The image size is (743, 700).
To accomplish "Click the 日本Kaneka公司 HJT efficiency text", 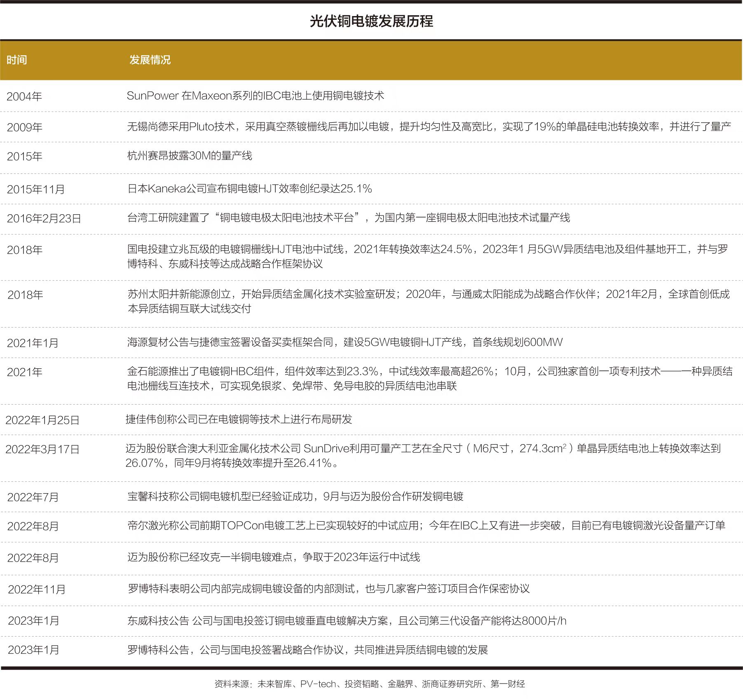I will [x=250, y=189].
